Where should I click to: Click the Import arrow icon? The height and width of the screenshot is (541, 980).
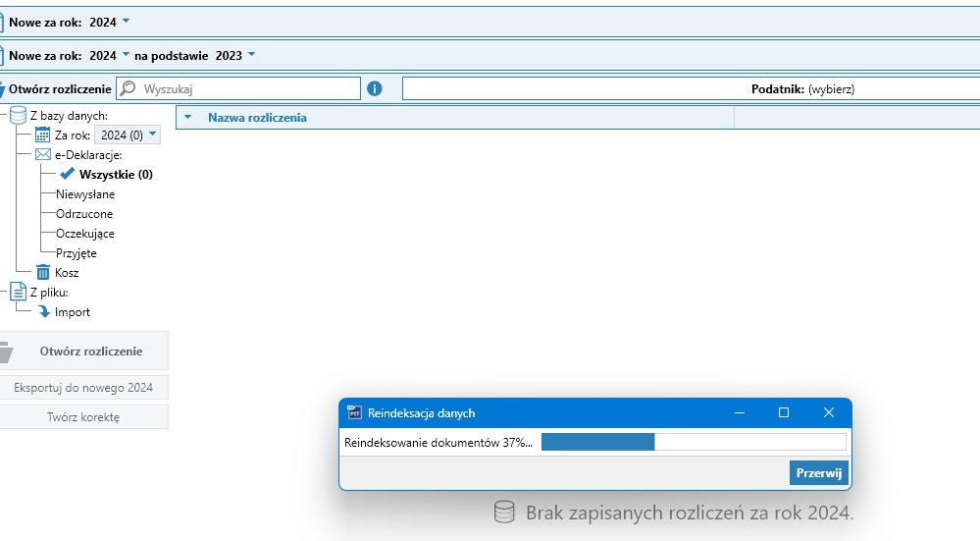pos(43,312)
